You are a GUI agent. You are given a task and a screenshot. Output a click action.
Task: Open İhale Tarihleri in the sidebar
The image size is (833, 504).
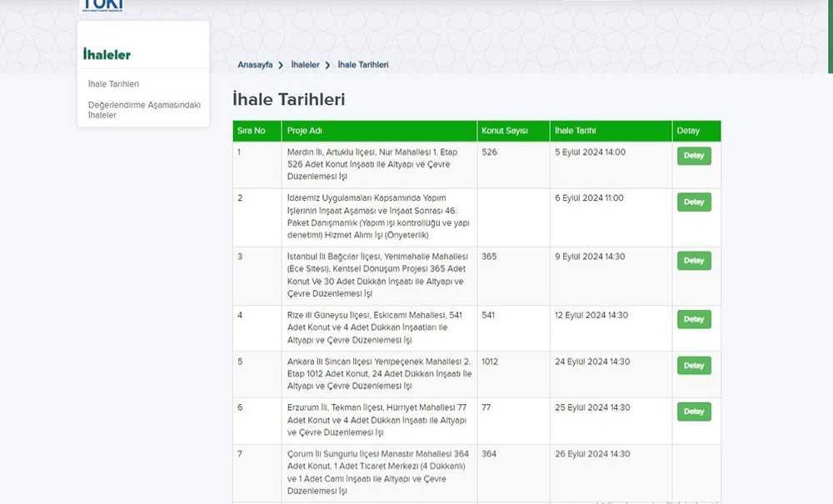click(113, 84)
